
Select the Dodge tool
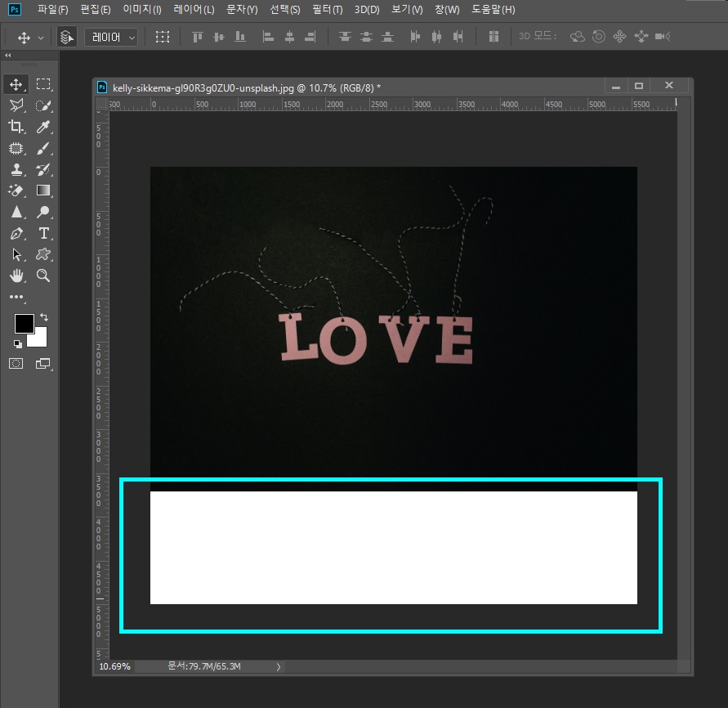tap(43, 212)
